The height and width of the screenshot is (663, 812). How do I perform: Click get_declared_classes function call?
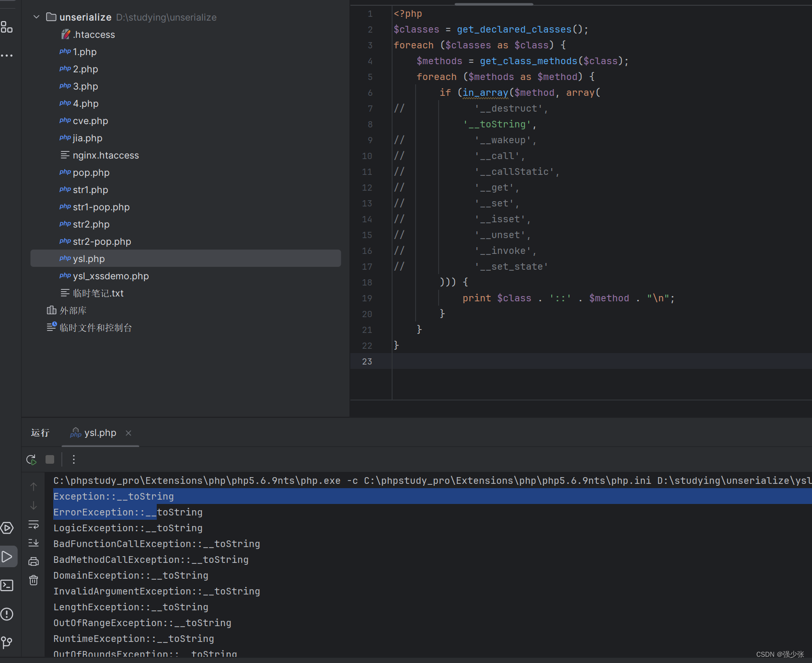(514, 30)
